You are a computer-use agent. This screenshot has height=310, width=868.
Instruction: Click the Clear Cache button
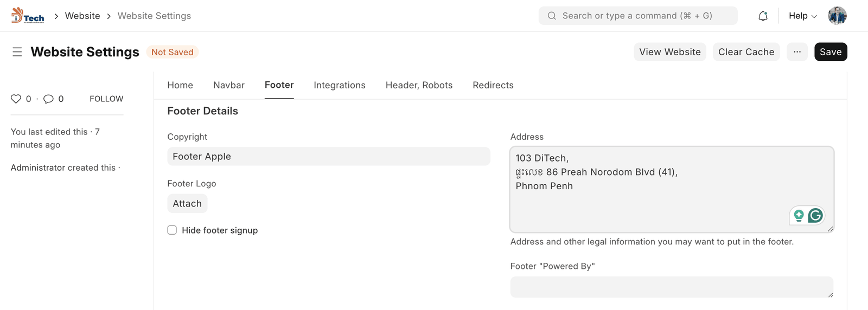pyautogui.click(x=746, y=52)
